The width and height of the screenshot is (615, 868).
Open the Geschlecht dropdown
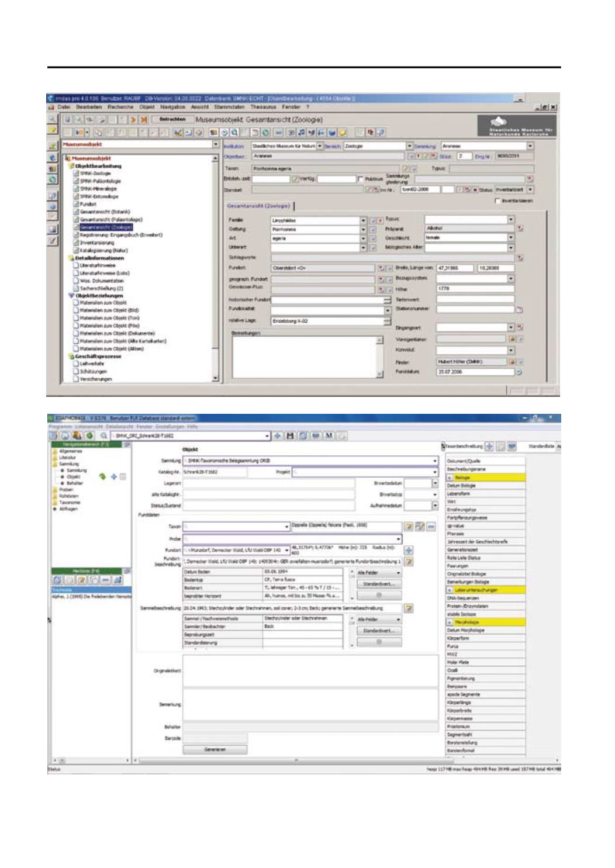point(511,238)
